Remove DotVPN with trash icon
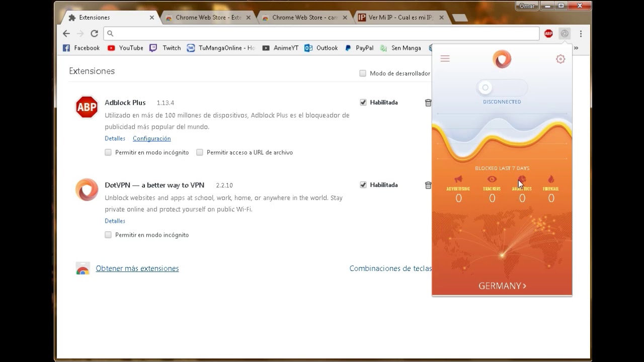 point(428,185)
